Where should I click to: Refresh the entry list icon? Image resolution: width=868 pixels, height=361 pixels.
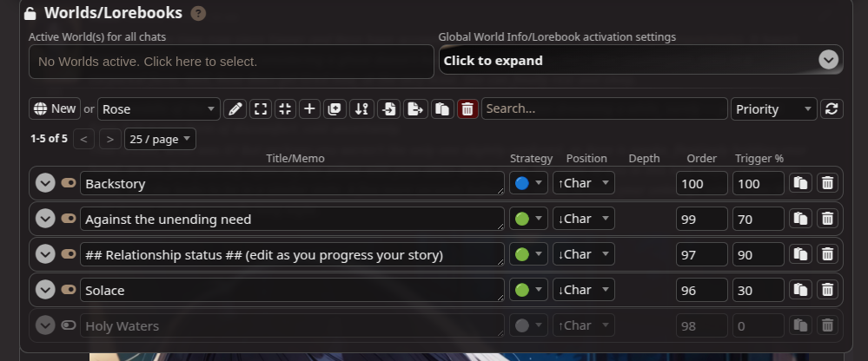tap(832, 109)
